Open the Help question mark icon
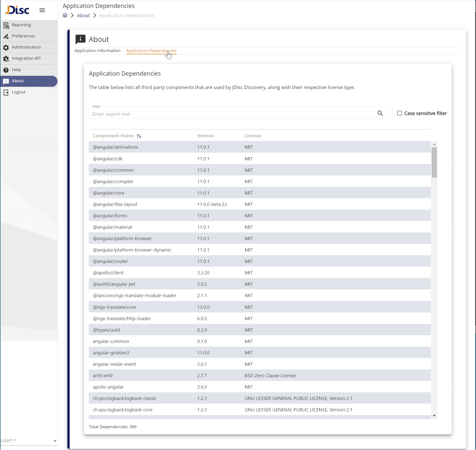The width and height of the screenshot is (476, 450). click(6, 70)
